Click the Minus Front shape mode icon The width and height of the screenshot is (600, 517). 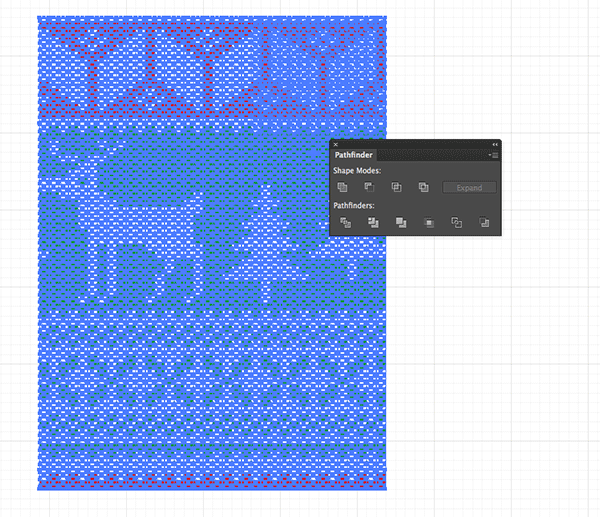[x=369, y=187]
